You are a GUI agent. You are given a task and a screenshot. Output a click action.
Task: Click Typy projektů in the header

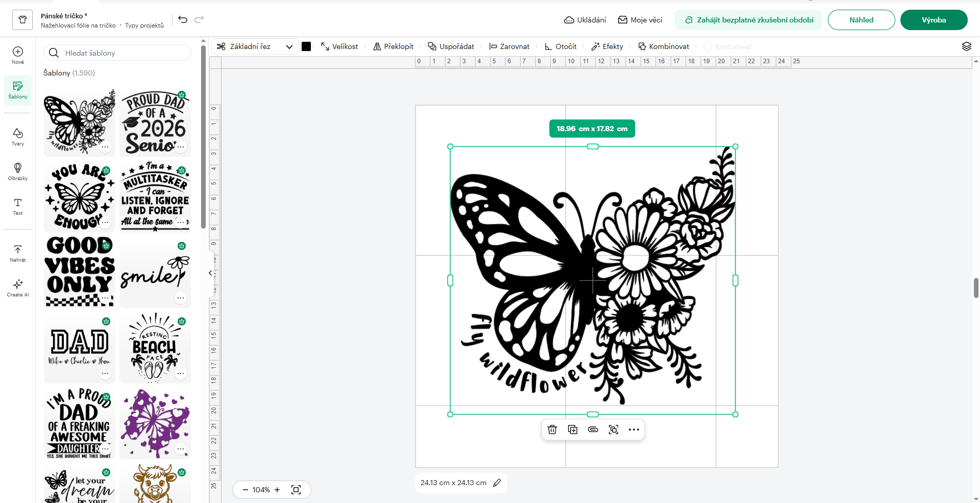[x=144, y=26]
